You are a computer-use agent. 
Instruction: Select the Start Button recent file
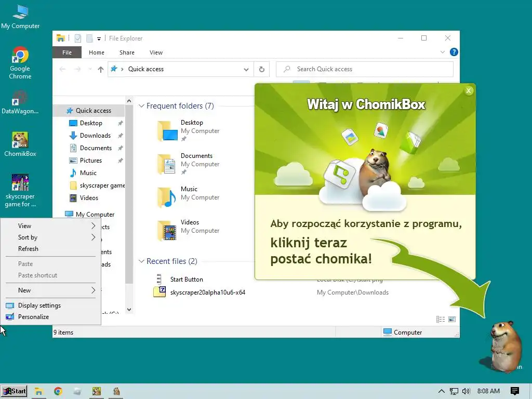(187, 279)
